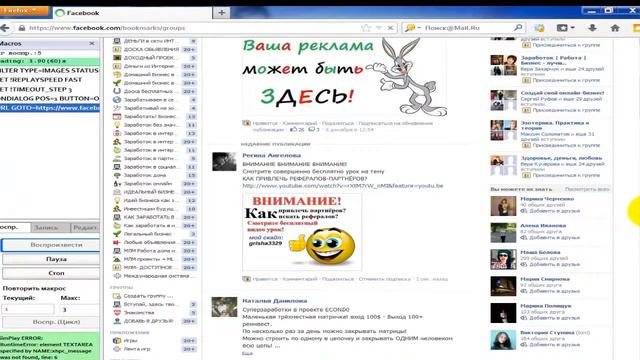Switch to the Редакт tab in Macros panel
The height and width of the screenshot is (360, 640).
(x=85, y=227)
